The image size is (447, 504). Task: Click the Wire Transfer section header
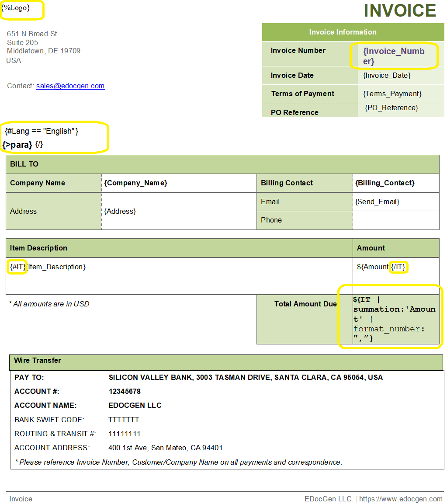38,361
